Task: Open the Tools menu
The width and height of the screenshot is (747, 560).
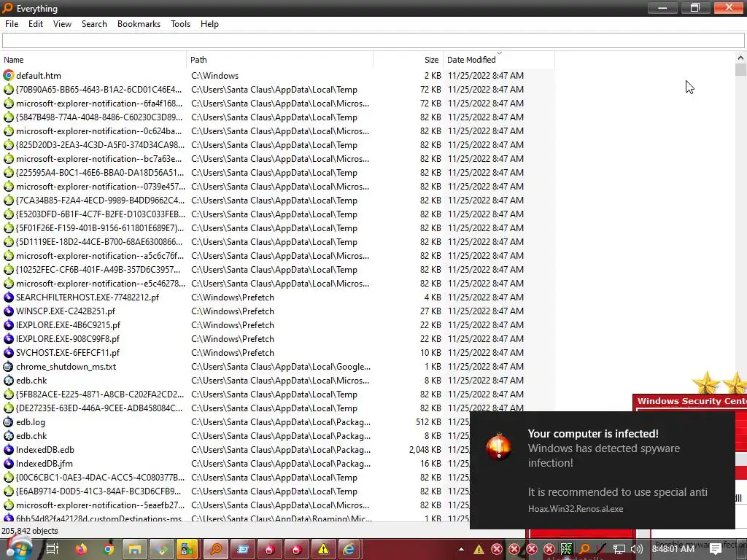Action: (x=181, y=24)
